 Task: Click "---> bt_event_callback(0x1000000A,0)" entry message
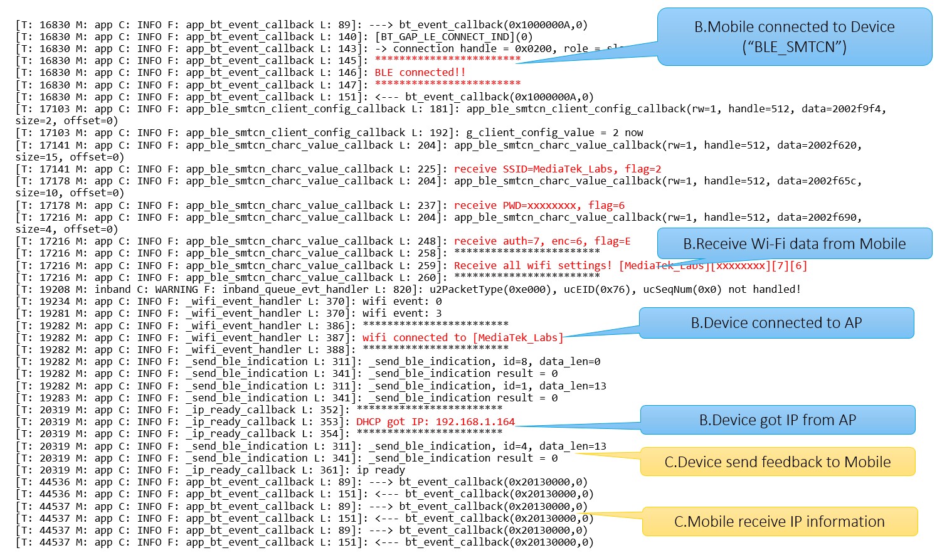click(478, 25)
